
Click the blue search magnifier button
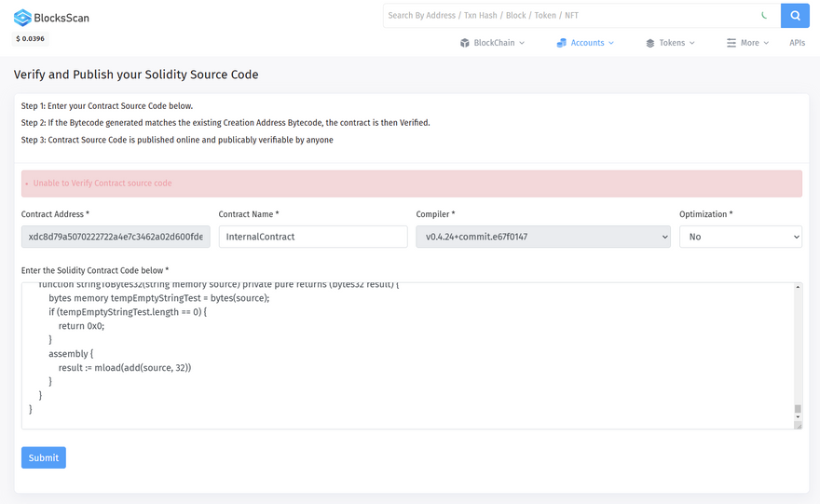pyautogui.click(x=795, y=16)
